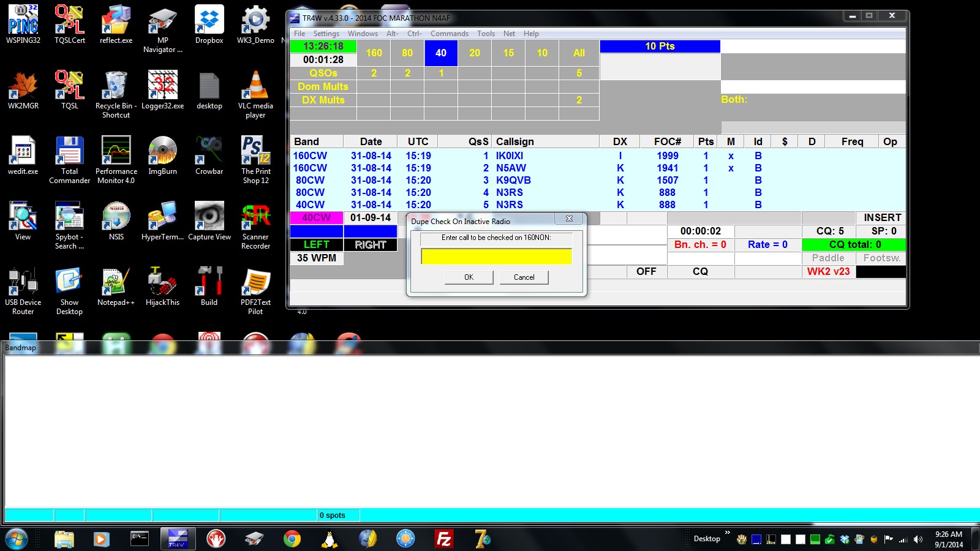Screen dimensions: 980x551
Task: Open the Capture View desktop icon
Action: [x=209, y=221]
